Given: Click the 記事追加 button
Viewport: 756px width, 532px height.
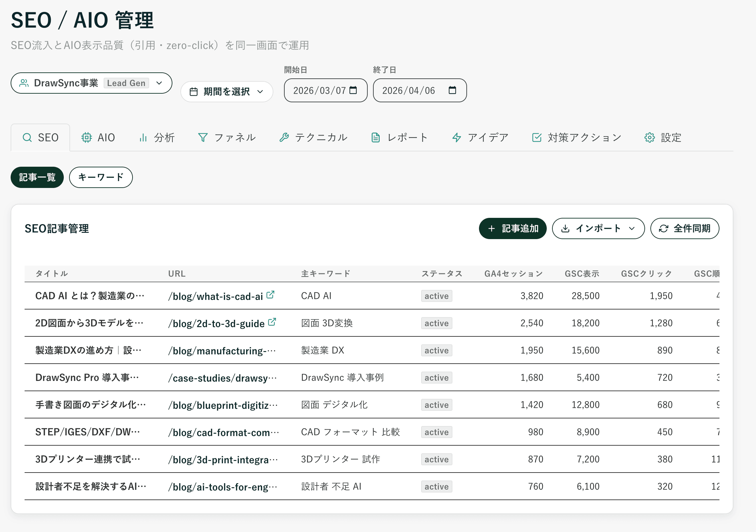Looking at the screenshot, I should (x=513, y=228).
